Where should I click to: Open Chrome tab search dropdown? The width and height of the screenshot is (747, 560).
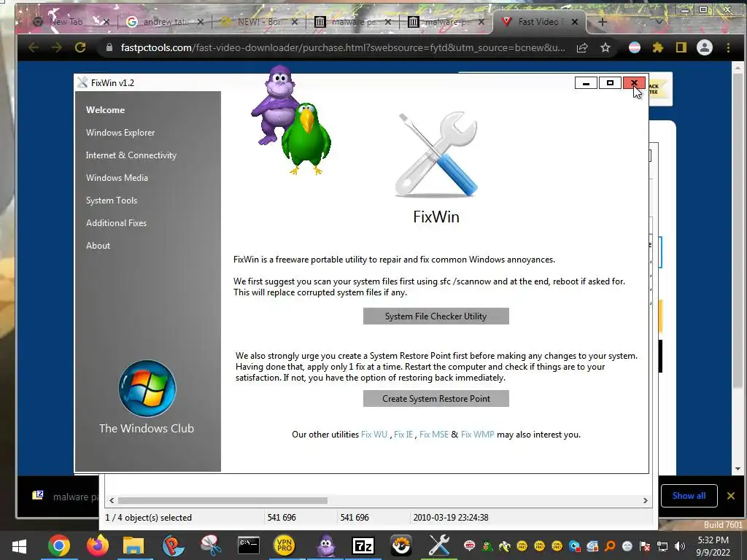[x=659, y=22]
